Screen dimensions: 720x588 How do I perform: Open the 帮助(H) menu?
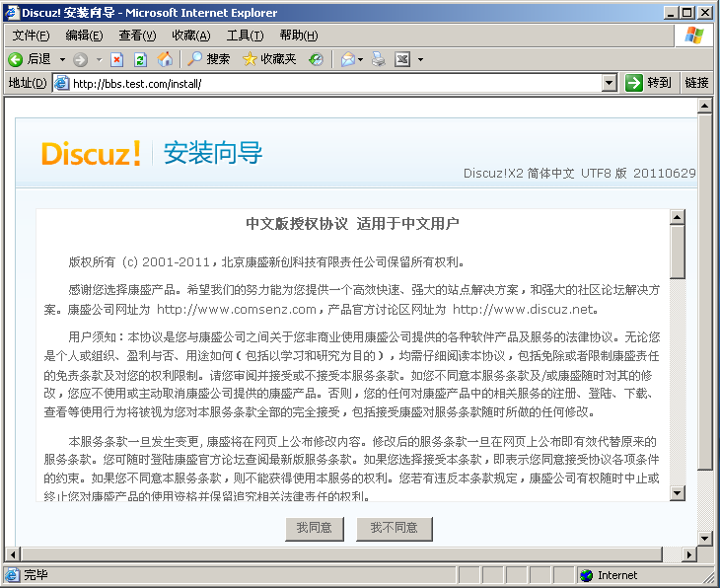(299, 36)
